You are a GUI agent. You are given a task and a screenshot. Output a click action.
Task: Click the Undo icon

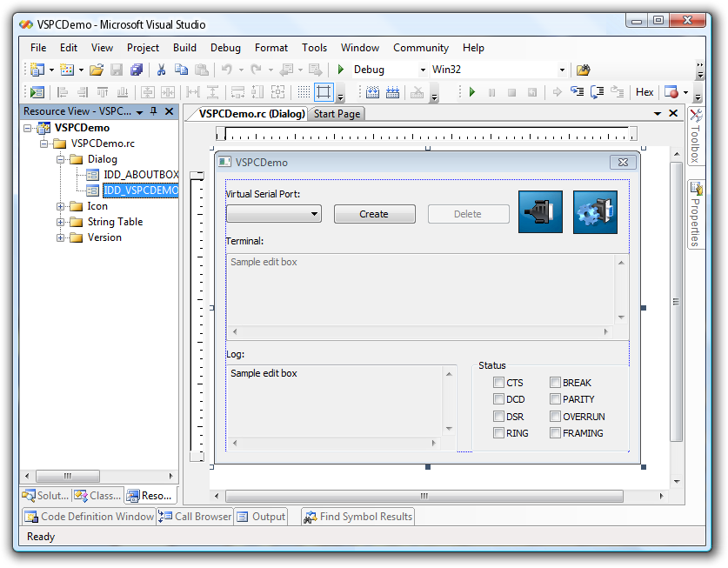[x=227, y=69]
